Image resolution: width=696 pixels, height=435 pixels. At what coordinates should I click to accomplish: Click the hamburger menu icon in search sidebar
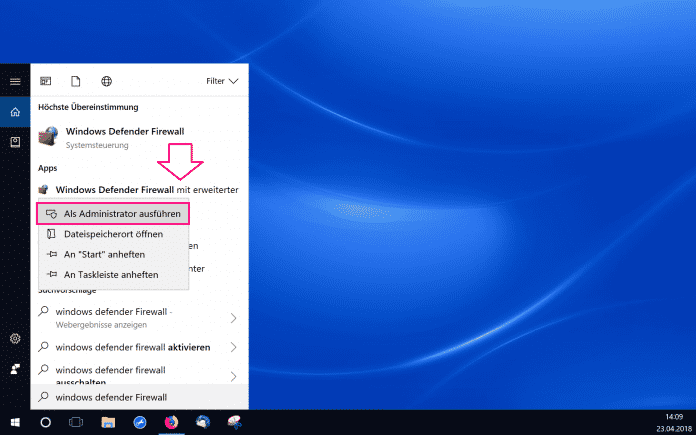15,81
